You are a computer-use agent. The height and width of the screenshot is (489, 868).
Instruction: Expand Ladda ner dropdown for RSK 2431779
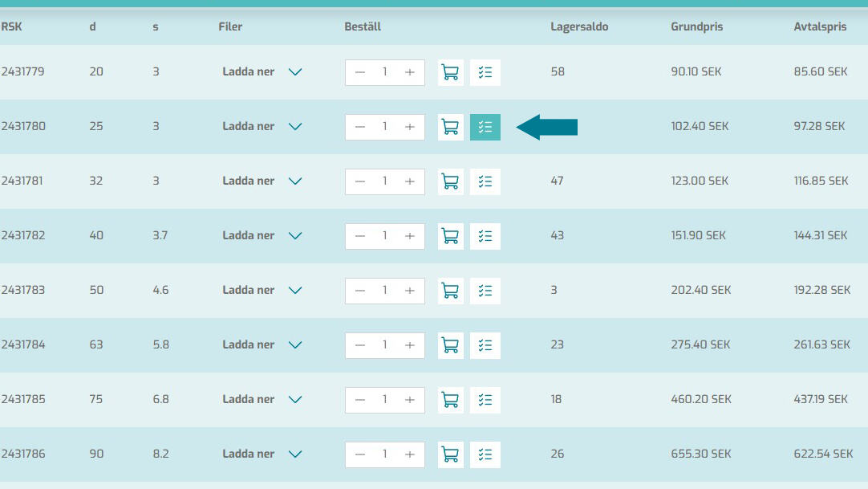pyautogui.click(x=295, y=72)
